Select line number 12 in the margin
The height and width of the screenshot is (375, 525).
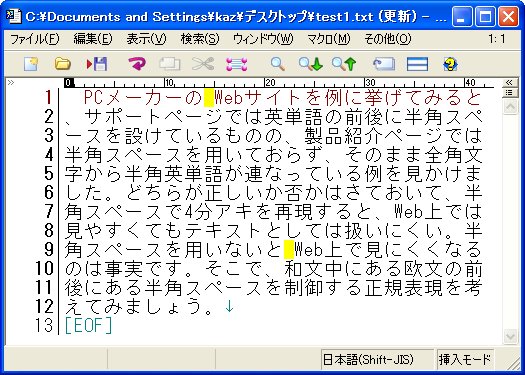click(x=45, y=306)
